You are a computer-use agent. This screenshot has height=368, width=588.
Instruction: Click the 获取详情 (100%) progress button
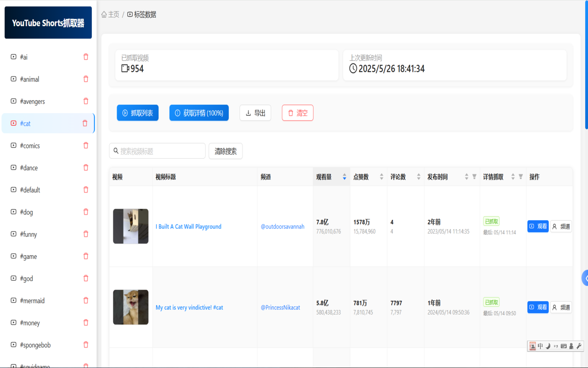199,113
